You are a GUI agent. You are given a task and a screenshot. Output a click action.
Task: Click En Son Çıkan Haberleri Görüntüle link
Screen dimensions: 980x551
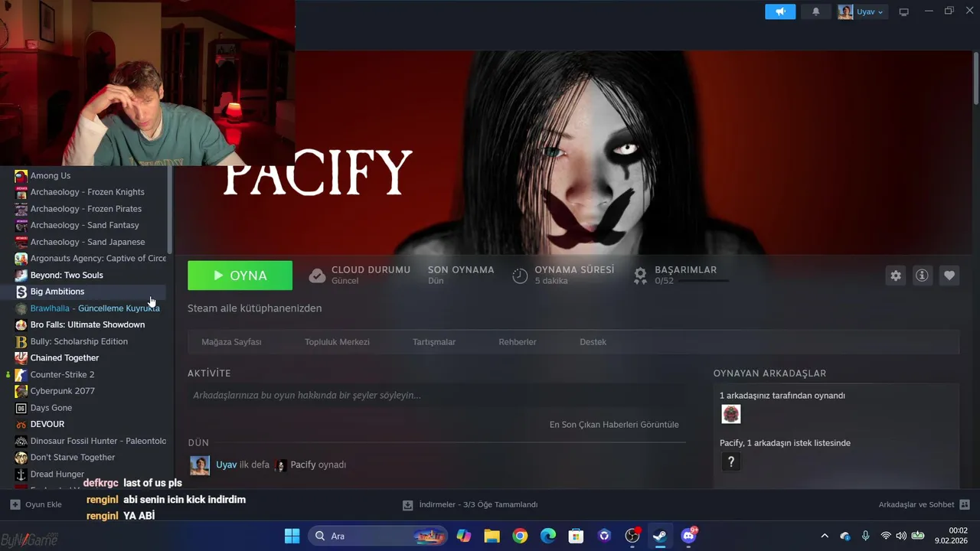point(614,425)
